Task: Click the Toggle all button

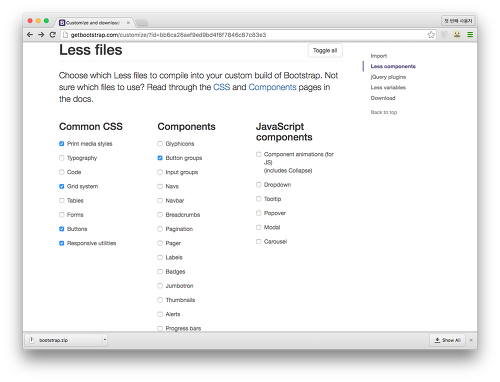Action: tap(325, 51)
